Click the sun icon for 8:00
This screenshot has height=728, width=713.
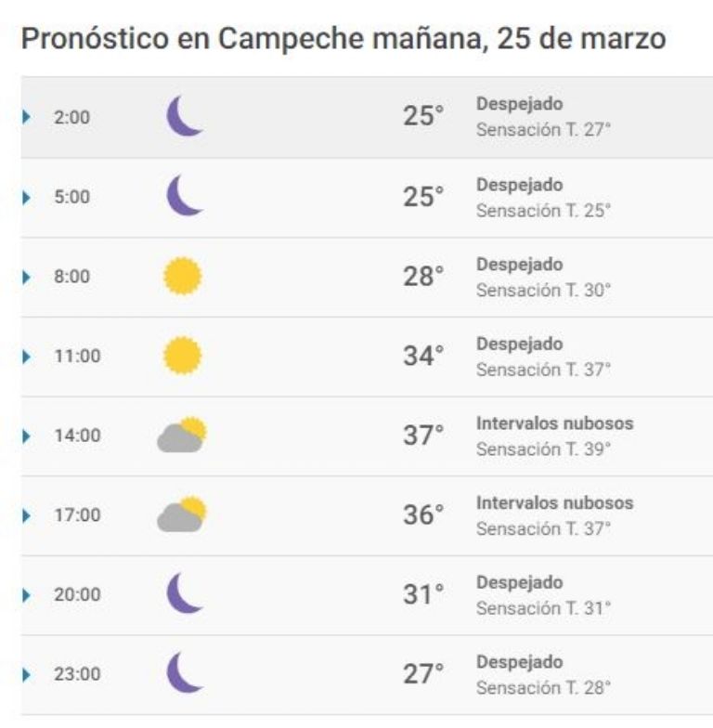point(182,276)
